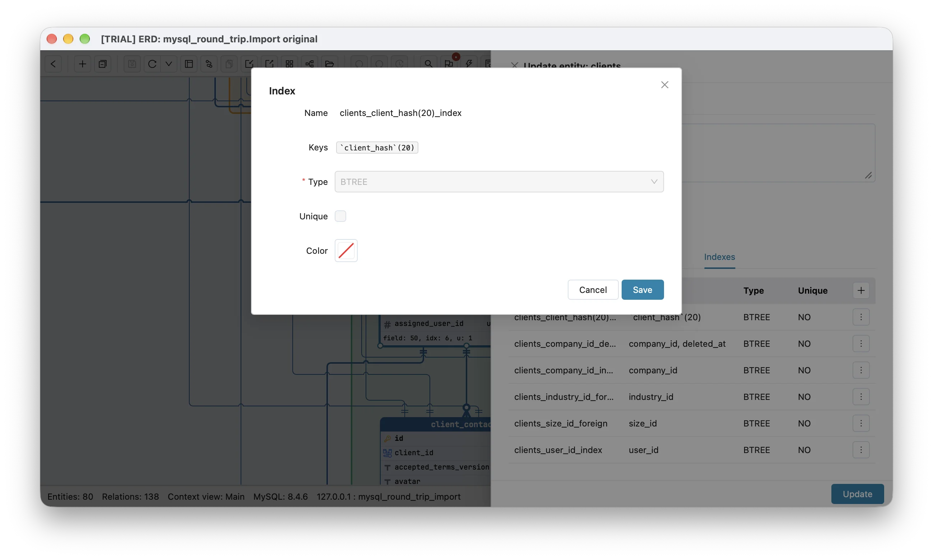The image size is (933, 560).
Task: Switch to the Indexes tab
Action: 719,257
